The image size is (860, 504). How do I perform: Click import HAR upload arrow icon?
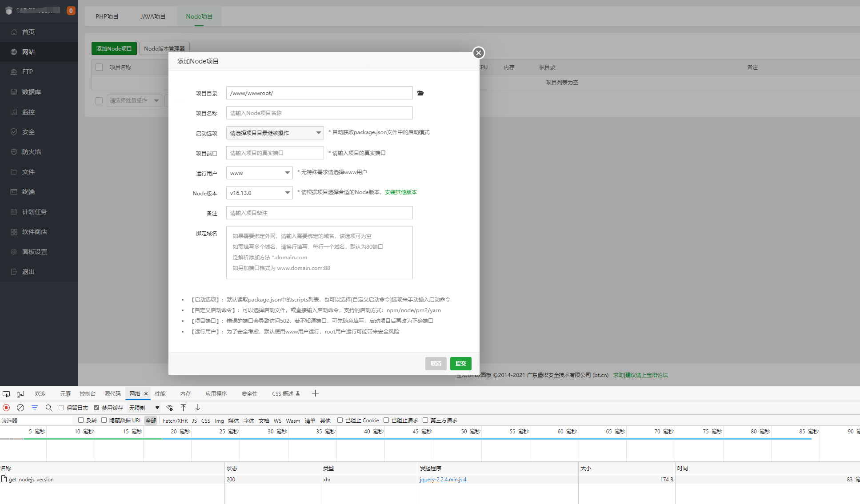tap(183, 408)
